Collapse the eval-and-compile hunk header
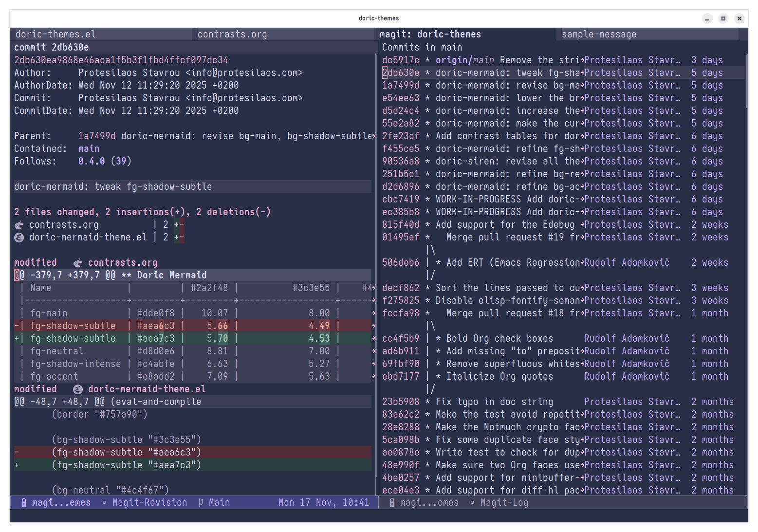 point(107,402)
